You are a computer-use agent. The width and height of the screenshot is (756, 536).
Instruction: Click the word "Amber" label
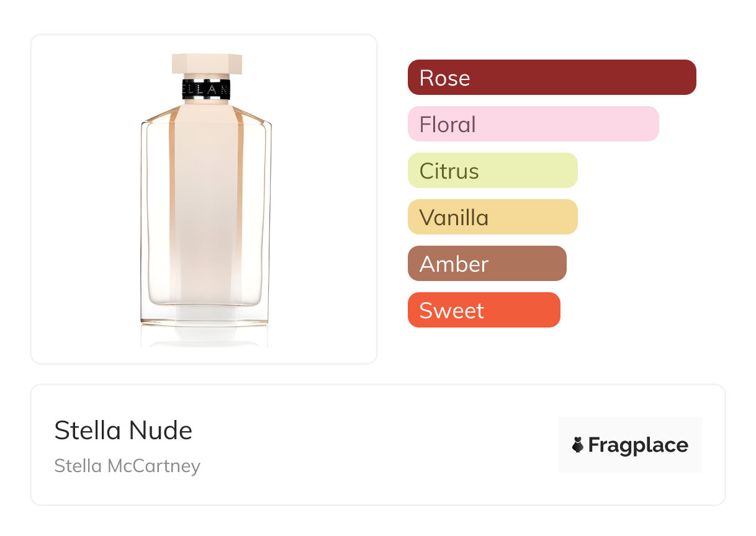(x=454, y=264)
